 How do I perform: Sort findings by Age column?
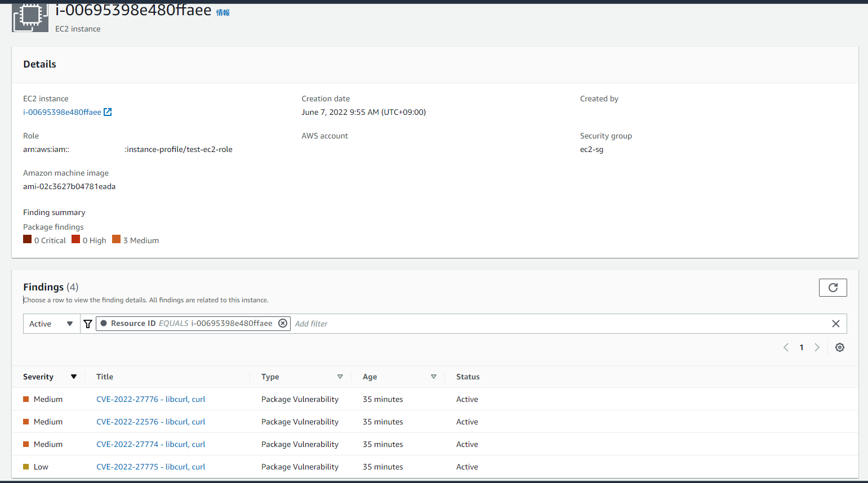pos(433,377)
